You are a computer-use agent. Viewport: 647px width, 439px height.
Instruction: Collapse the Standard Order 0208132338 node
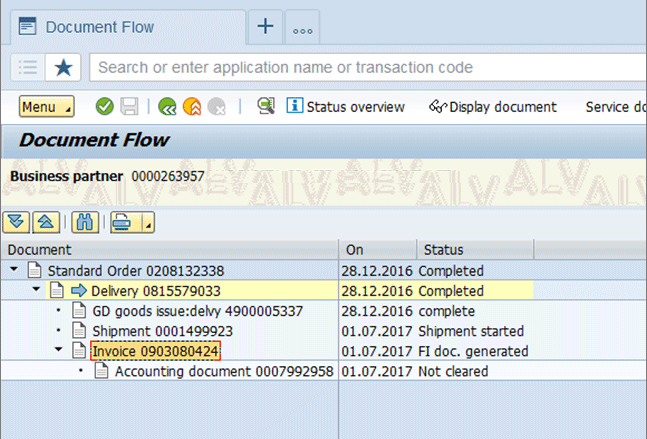[x=14, y=269]
